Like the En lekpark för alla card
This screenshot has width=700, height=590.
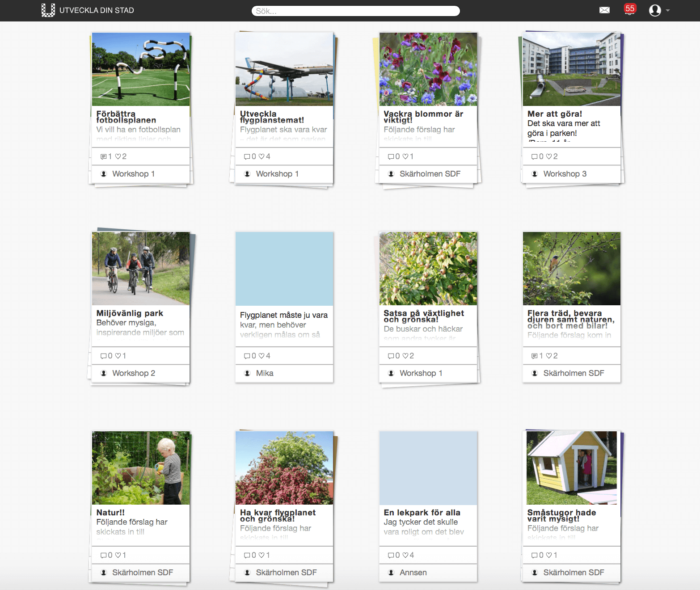tap(405, 555)
